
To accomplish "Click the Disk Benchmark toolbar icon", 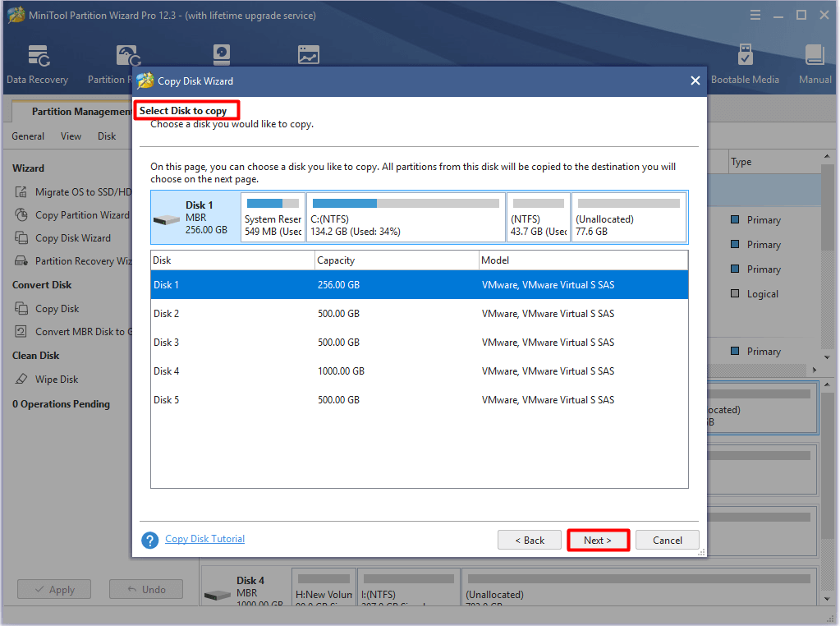I will click(x=221, y=55).
